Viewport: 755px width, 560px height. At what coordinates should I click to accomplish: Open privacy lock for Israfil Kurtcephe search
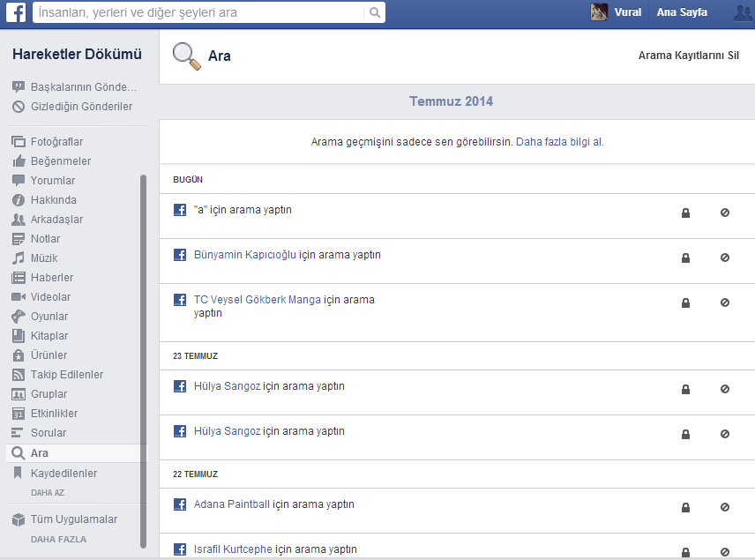tap(685, 552)
